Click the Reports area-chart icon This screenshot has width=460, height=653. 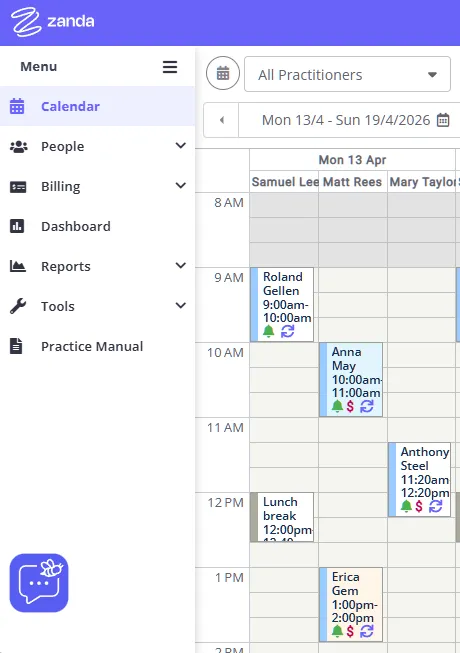click(18, 266)
